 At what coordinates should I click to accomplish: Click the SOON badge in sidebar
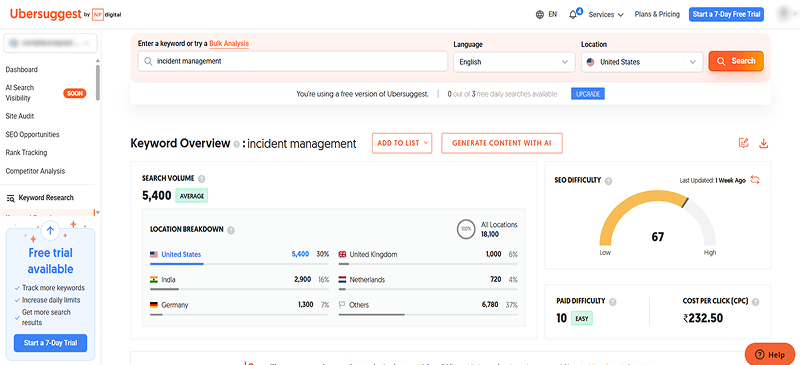click(x=75, y=94)
